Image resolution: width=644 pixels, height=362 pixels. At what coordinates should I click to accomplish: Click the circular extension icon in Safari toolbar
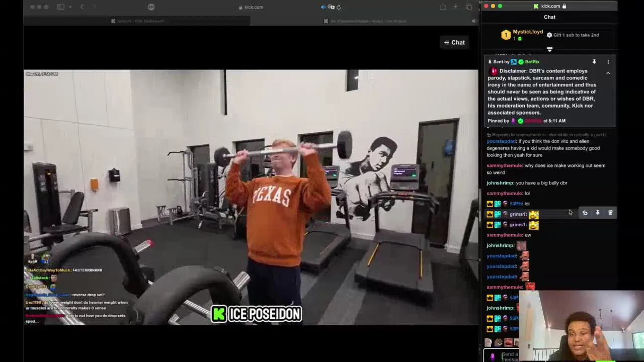tap(151, 7)
